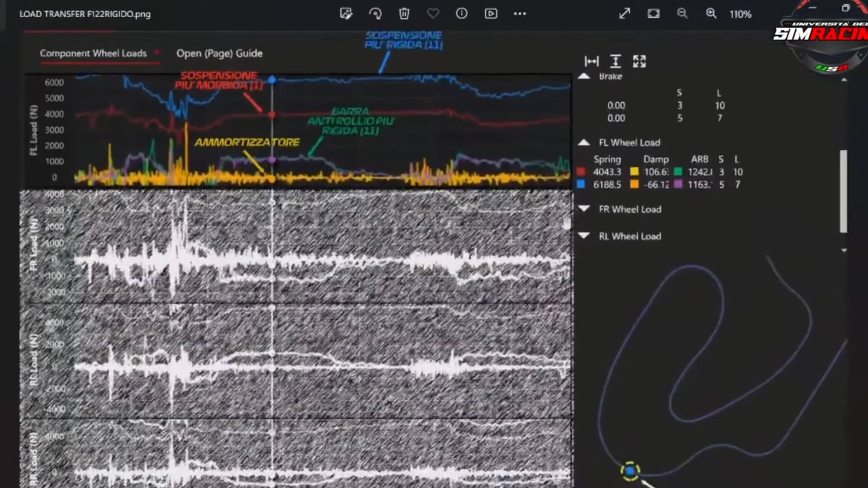The width and height of the screenshot is (868, 488).
Task: Click the zoom in magnifier icon
Action: [x=711, y=14]
